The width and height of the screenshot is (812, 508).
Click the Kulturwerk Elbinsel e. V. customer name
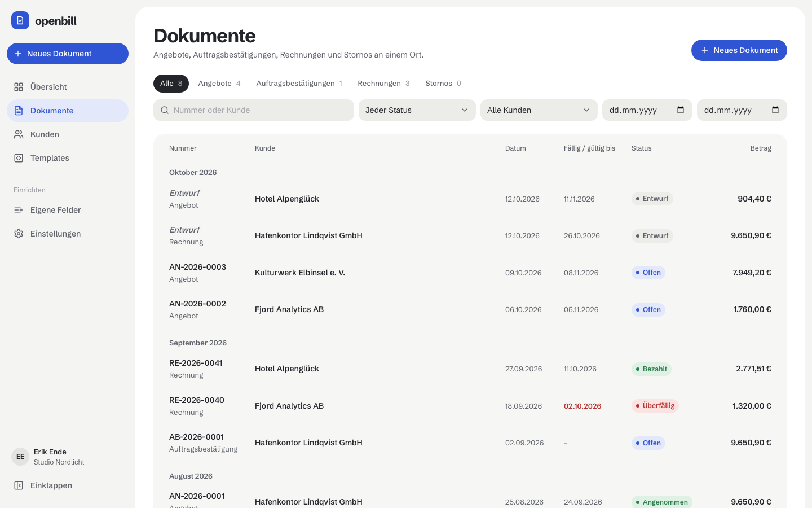click(300, 273)
